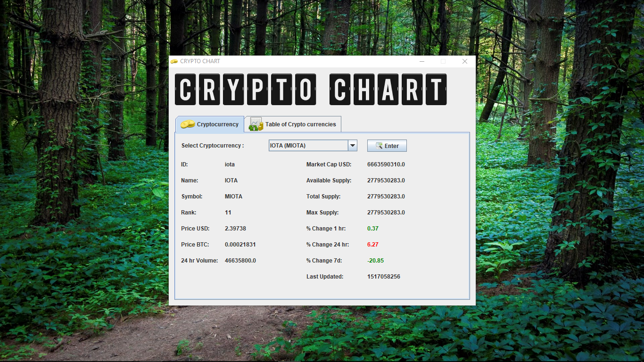This screenshot has height=362, width=644.
Task: Click the Market Cap USD value 6663590310.0
Action: (x=386, y=165)
